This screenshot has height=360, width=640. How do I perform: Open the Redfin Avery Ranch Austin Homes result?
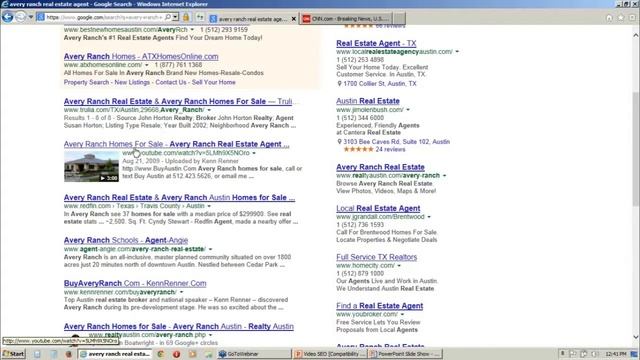(x=179, y=198)
